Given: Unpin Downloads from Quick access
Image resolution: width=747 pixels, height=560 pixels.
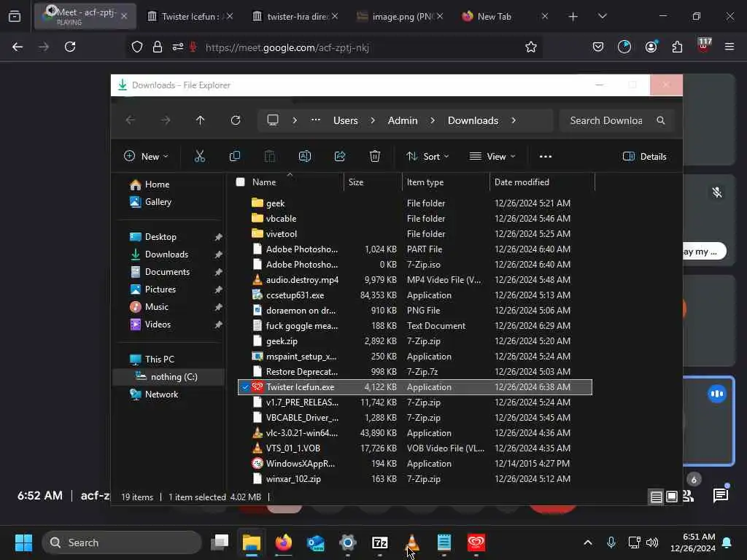Looking at the screenshot, I should 218,254.
